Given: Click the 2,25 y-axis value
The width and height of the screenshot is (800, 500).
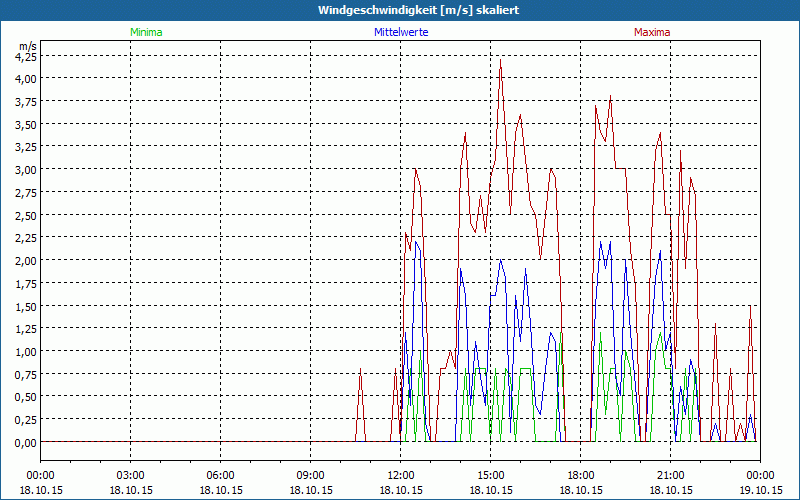Looking at the screenshot, I should point(26,237).
